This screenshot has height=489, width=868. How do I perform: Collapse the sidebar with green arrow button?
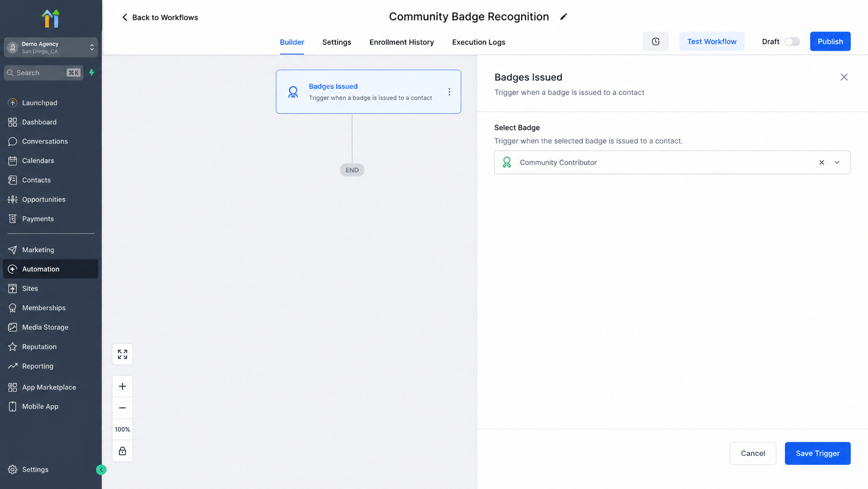click(x=101, y=470)
